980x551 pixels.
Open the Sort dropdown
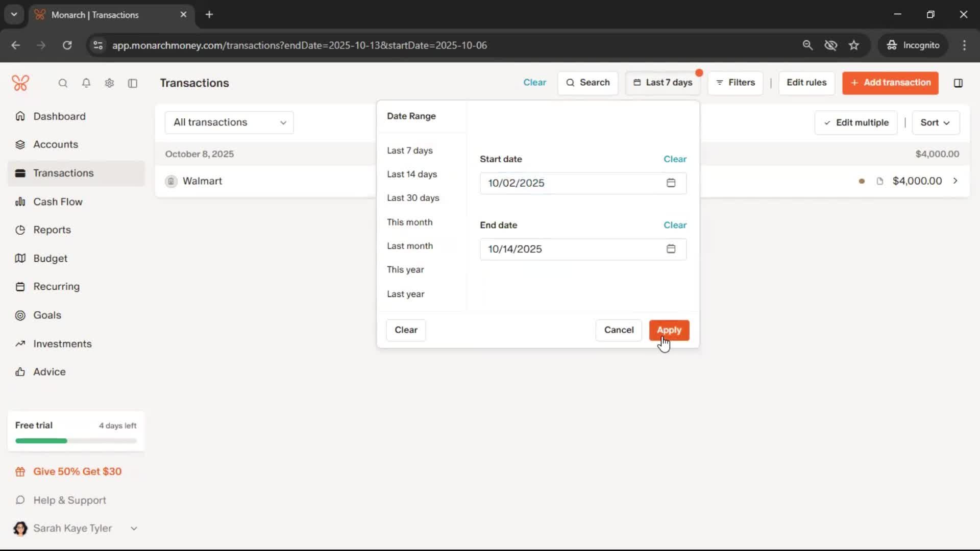pyautogui.click(x=935, y=122)
